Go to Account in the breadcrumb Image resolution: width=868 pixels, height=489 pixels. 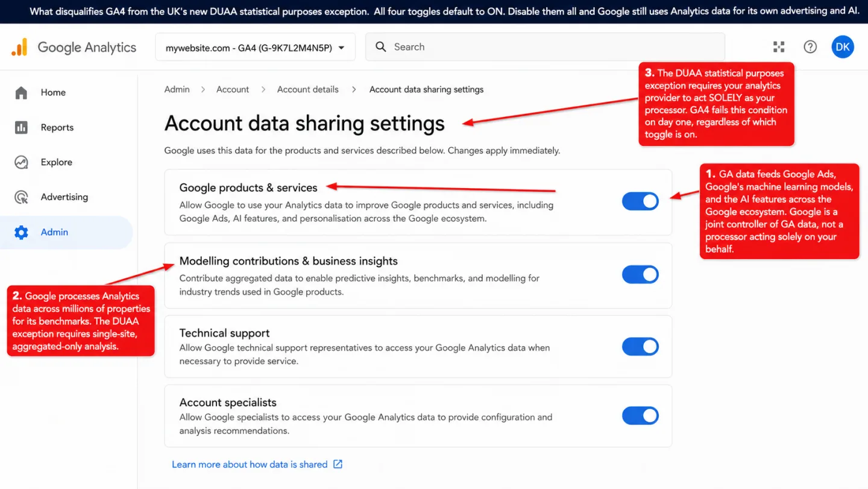click(233, 89)
